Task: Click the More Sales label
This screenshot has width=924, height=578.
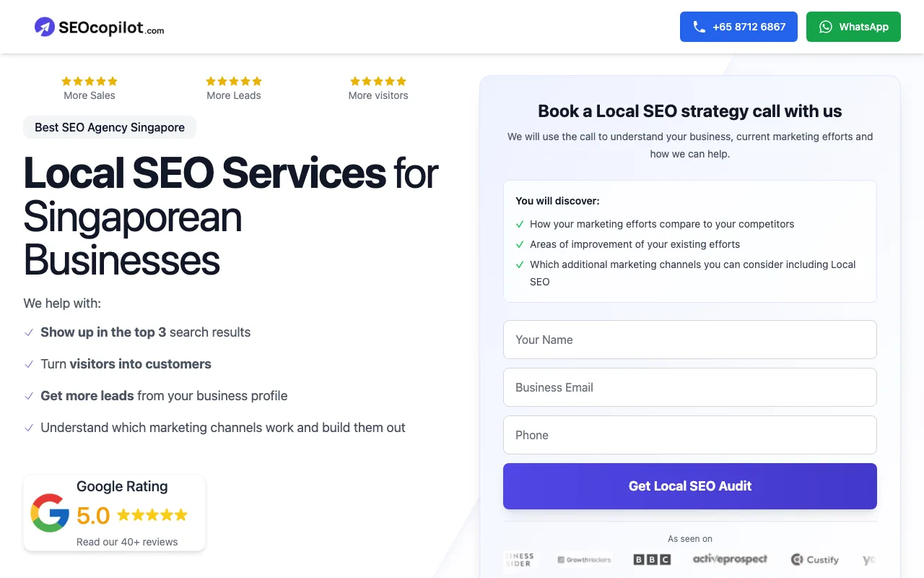Action: [x=90, y=95]
